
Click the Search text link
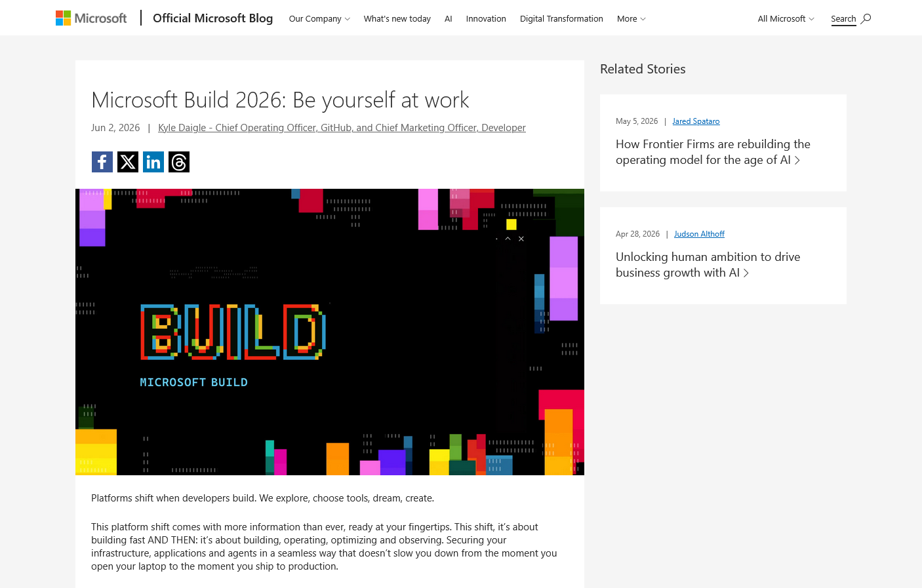843,19
